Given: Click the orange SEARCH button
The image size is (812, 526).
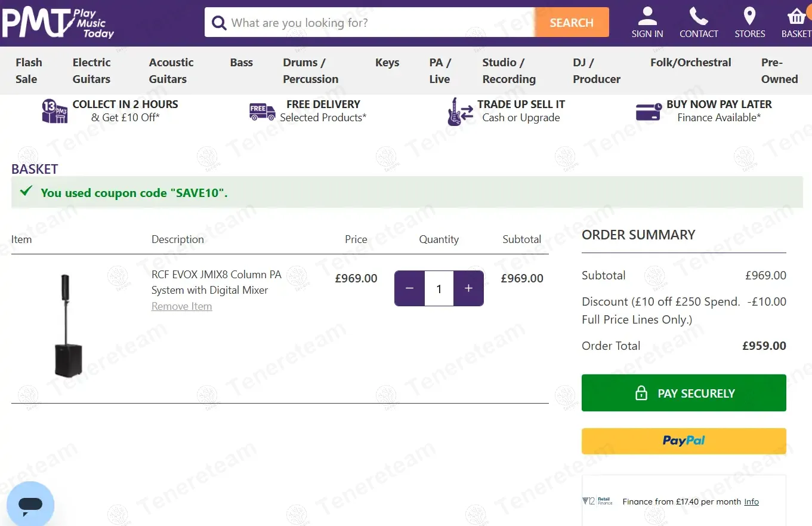Looking at the screenshot, I should click(x=572, y=23).
